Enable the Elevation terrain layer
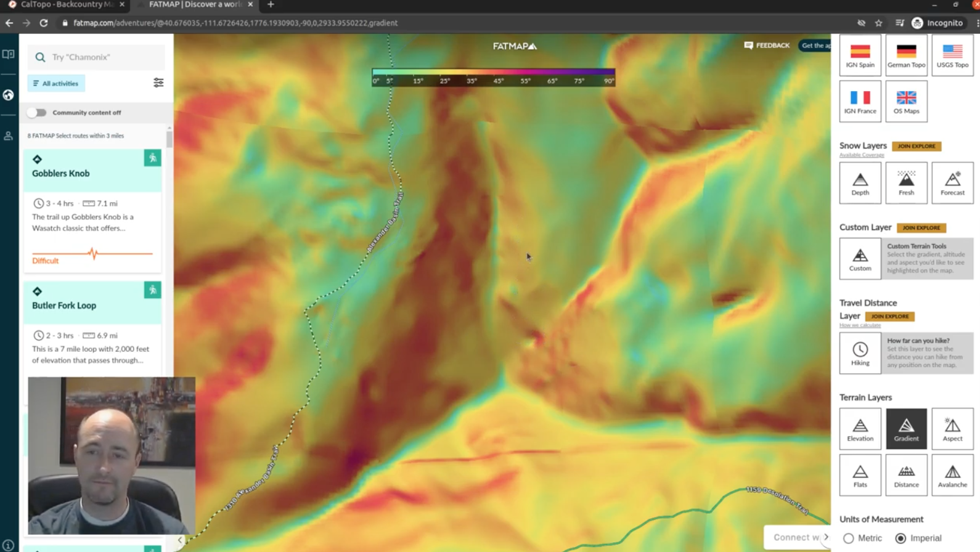 (x=860, y=428)
